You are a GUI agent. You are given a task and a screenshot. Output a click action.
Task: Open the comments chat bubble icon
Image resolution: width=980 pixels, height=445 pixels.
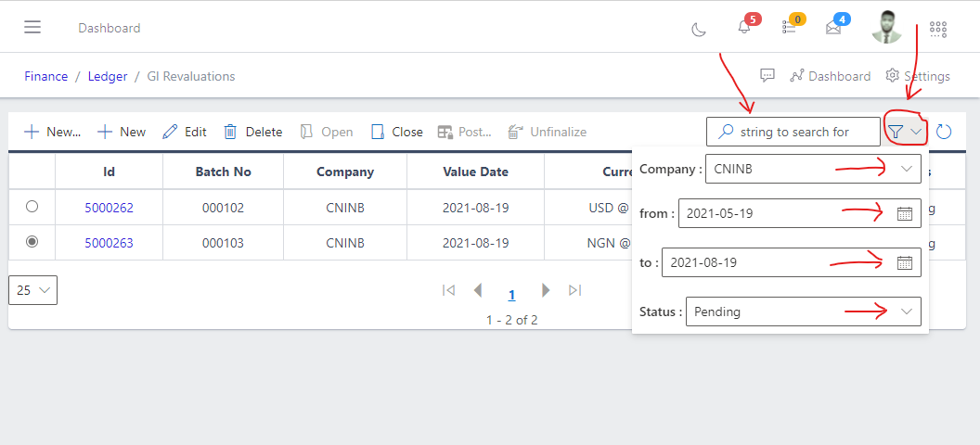tap(767, 75)
